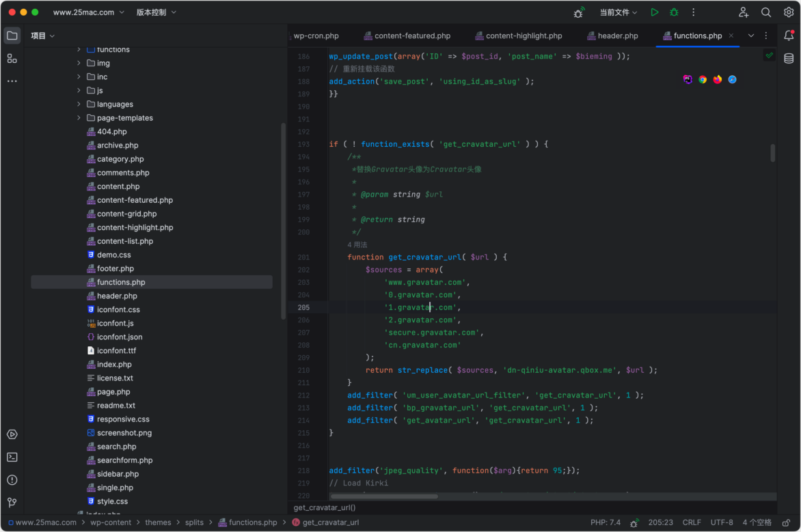Click the debug listener icon in status bar
Image resolution: width=801 pixels, height=532 pixels.
(634, 523)
